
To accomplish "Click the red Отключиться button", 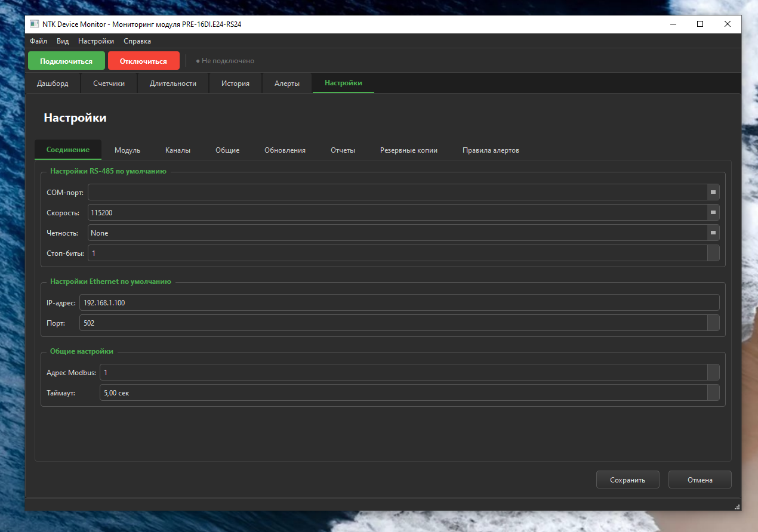I will pos(143,61).
